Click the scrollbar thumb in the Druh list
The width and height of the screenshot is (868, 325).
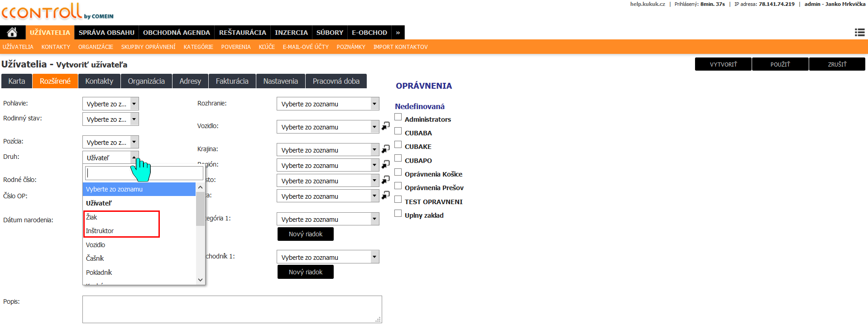click(200, 208)
